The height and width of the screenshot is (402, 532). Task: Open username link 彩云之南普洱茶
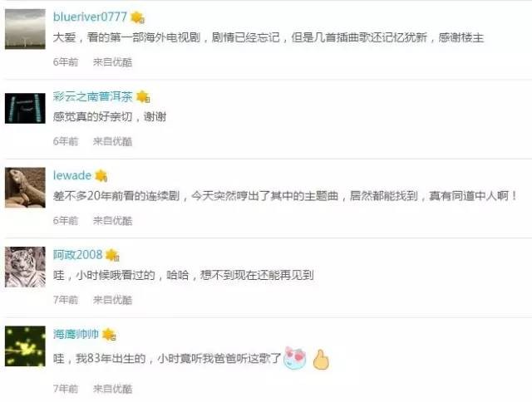tap(92, 96)
